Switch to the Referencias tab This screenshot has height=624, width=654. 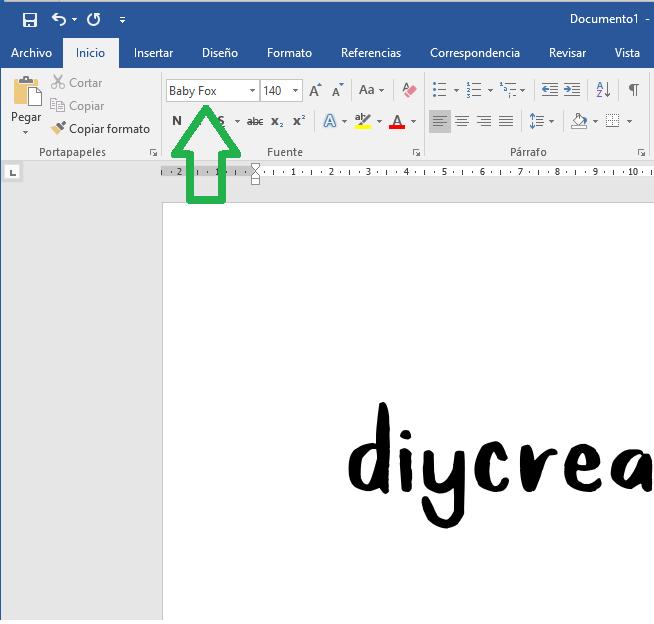click(370, 53)
